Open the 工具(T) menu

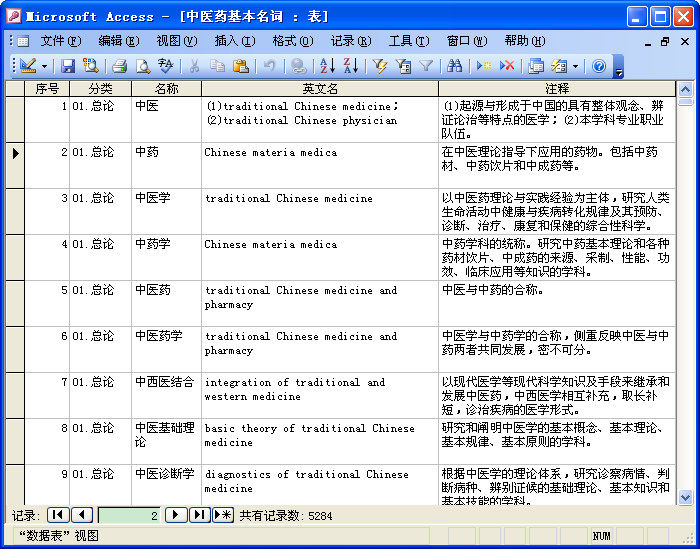[x=409, y=41]
